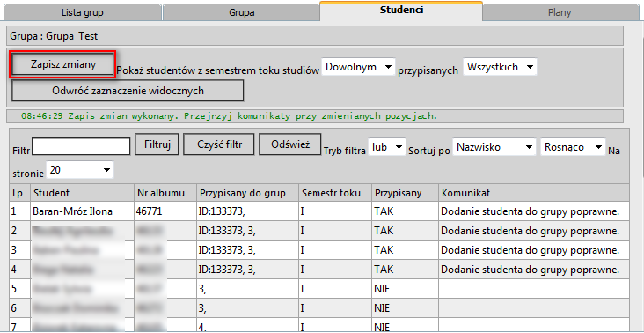The image size is (644, 333).
Task: Click TAK in row 4
Action: pyautogui.click(x=384, y=270)
